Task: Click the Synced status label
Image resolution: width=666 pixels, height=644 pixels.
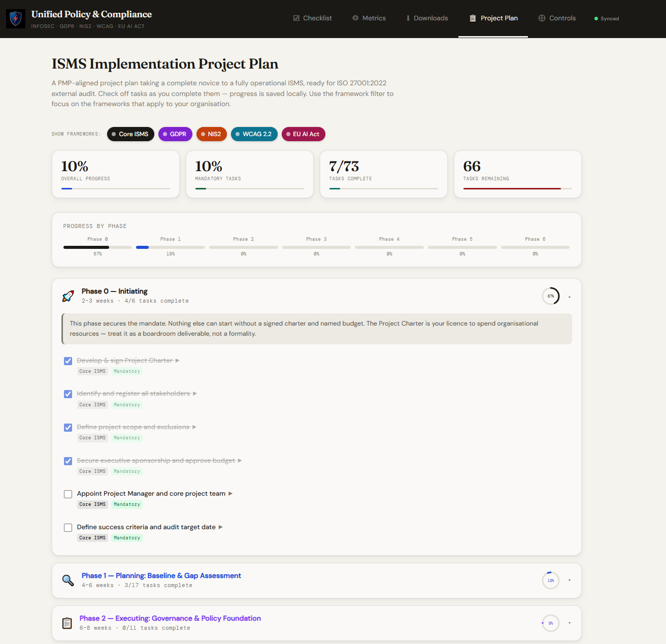Action: (610, 19)
